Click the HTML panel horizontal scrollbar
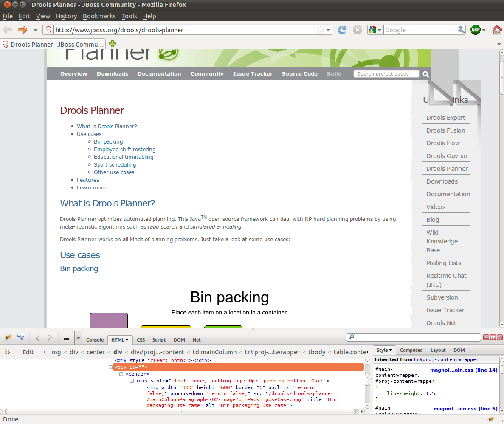This screenshot has width=504, height=424. point(180,411)
